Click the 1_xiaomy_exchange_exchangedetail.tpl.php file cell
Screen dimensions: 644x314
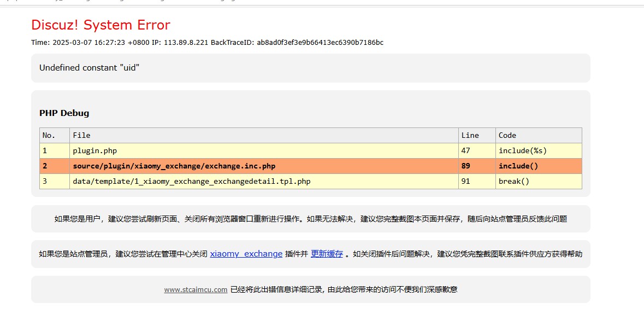point(264,182)
